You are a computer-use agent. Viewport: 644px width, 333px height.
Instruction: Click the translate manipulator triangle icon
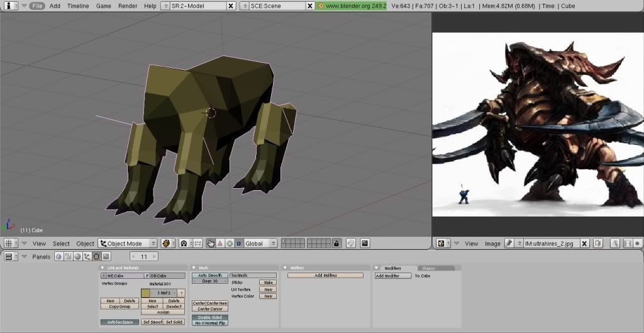(221, 244)
